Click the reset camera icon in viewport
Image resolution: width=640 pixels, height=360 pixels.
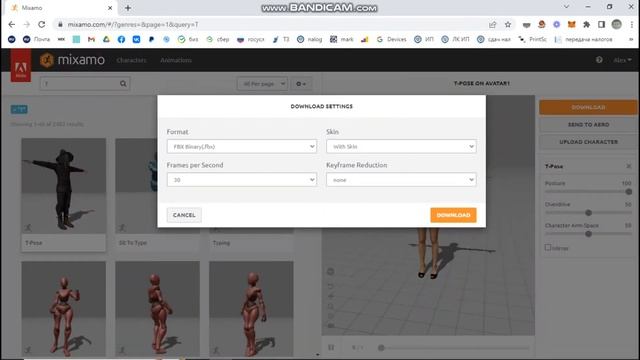pos(331,286)
